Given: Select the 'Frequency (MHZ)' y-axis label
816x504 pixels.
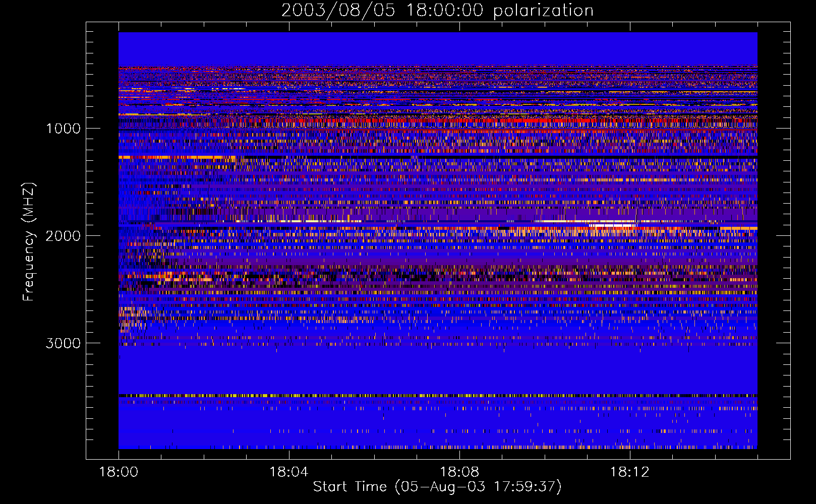Looking at the screenshot, I should (x=29, y=242).
